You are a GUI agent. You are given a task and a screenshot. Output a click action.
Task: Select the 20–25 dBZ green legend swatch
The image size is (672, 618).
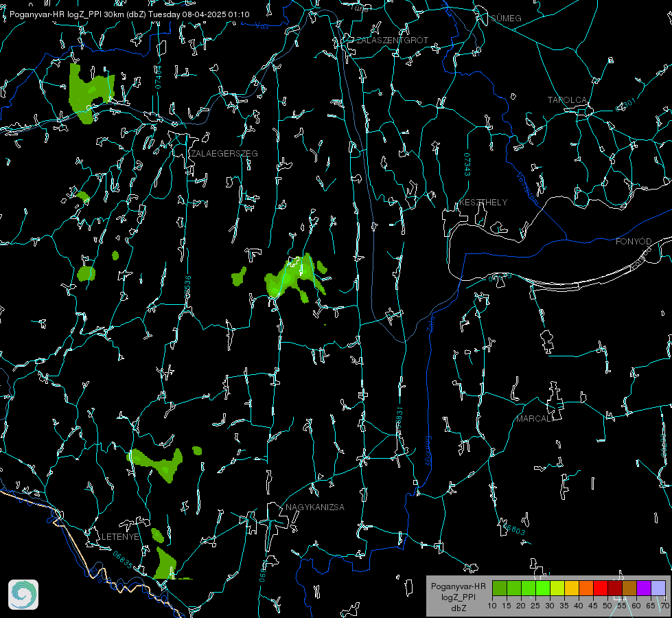[x=529, y=588]
